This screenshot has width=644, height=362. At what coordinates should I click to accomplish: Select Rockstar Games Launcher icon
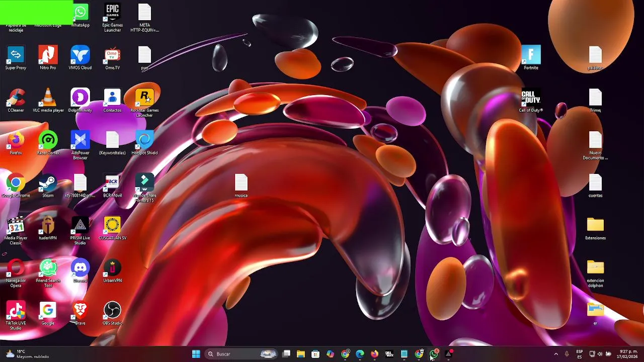click(144, 103)
